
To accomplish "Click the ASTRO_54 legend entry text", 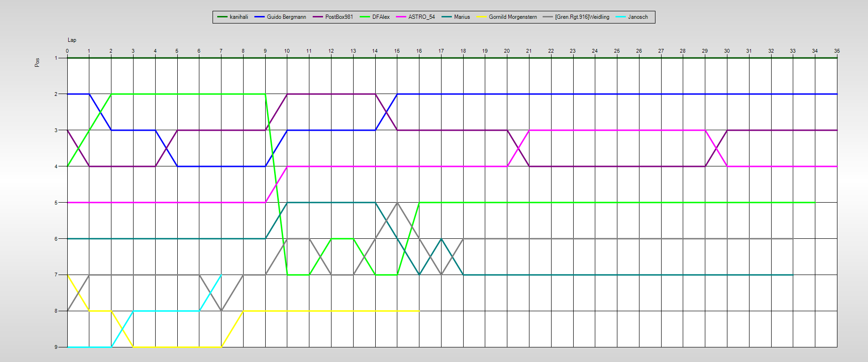I will pos(421,17).
